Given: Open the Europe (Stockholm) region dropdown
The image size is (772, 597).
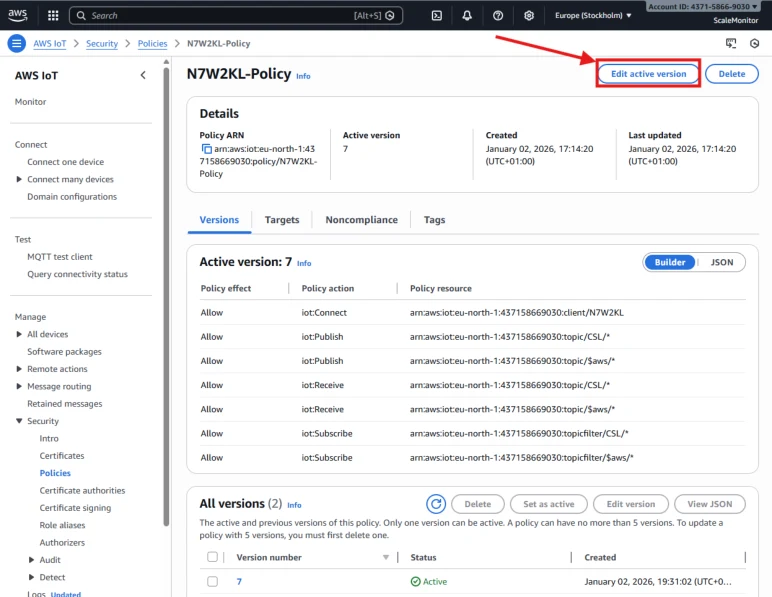Looking at the screenshot, I should [x=593, y=15].
